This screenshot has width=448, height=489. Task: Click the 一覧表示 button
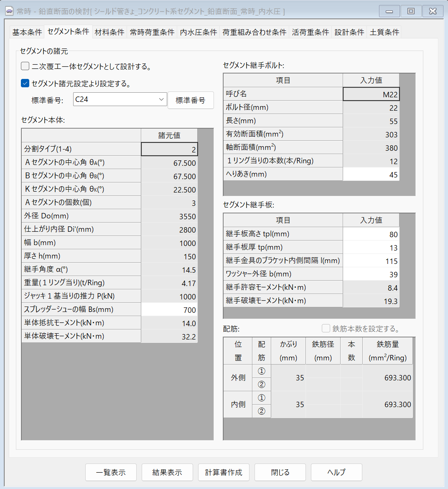111,472
